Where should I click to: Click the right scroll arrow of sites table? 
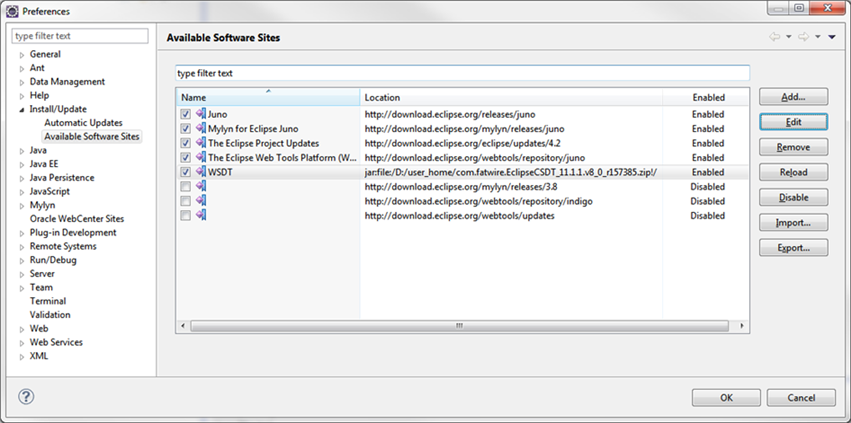[742, 326]
